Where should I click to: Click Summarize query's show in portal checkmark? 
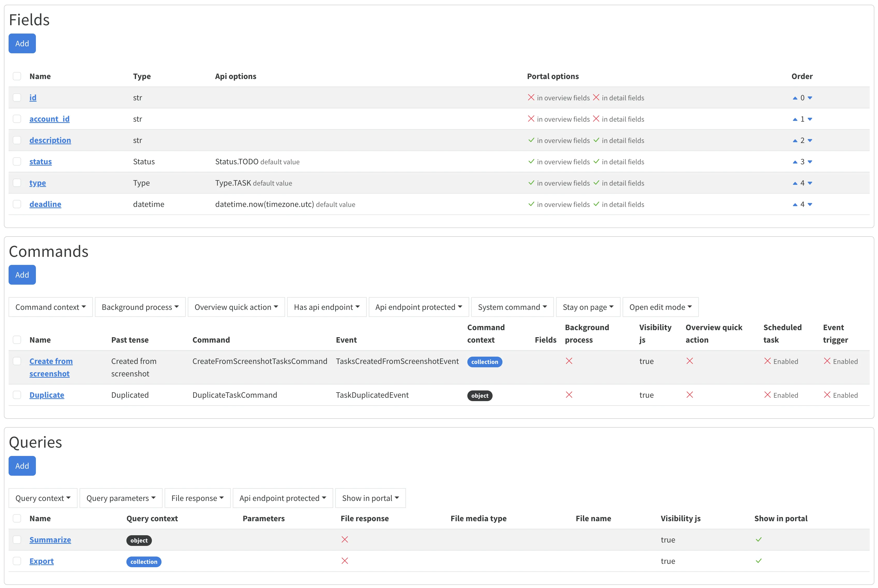[758, 540]
